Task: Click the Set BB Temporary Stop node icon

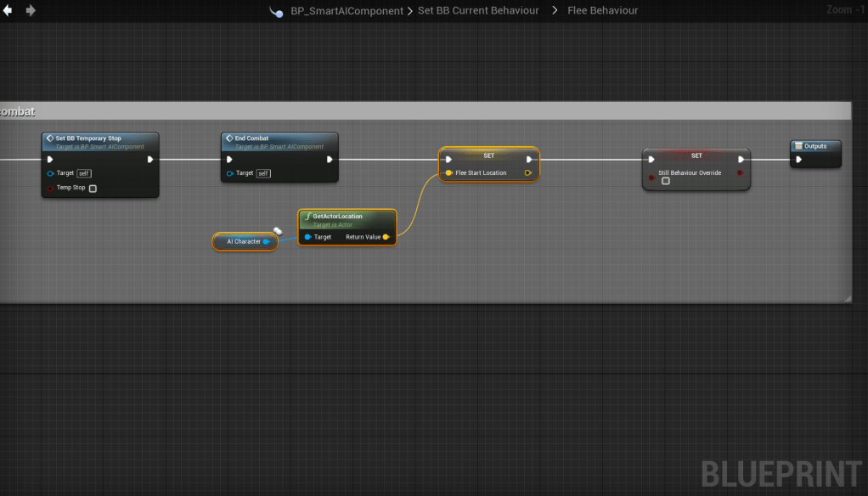Action: pyautogui.click(x=50, y=138)
